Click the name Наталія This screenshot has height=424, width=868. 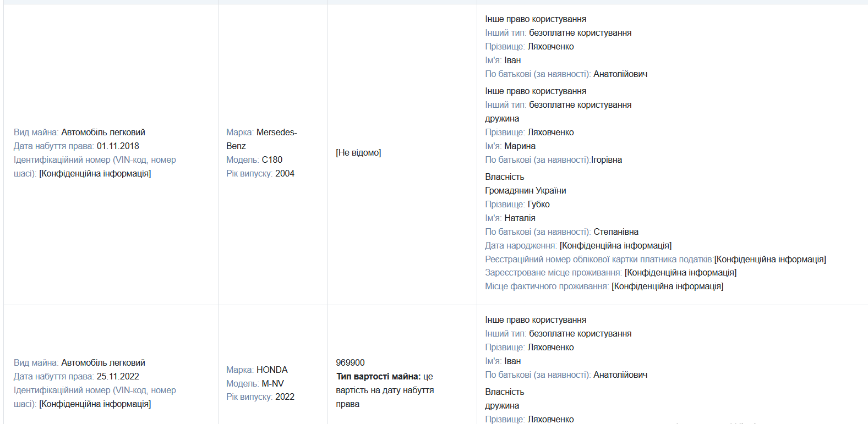(x=520, y=218)
